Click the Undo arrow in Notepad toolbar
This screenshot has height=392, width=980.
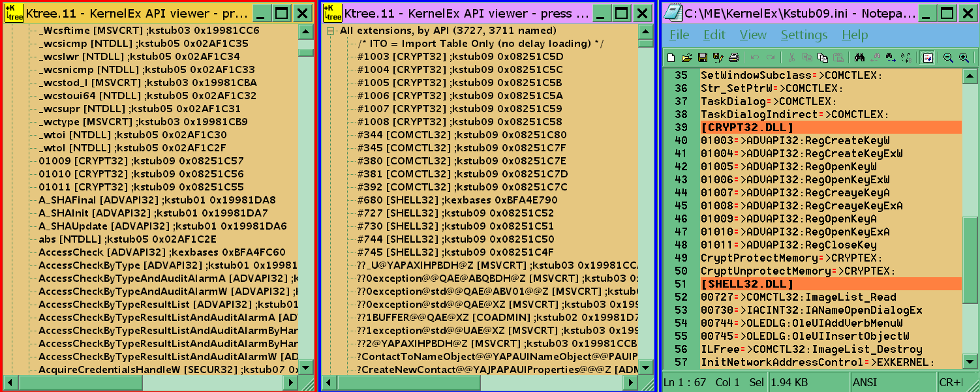pos(755,57)
